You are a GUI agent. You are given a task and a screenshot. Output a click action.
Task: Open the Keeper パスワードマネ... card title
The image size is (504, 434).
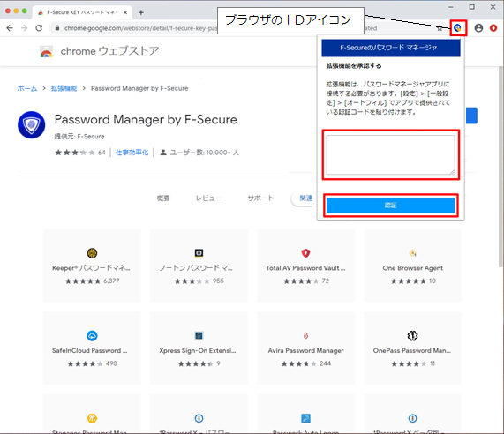pyautogui.click(x=91, y=268)
